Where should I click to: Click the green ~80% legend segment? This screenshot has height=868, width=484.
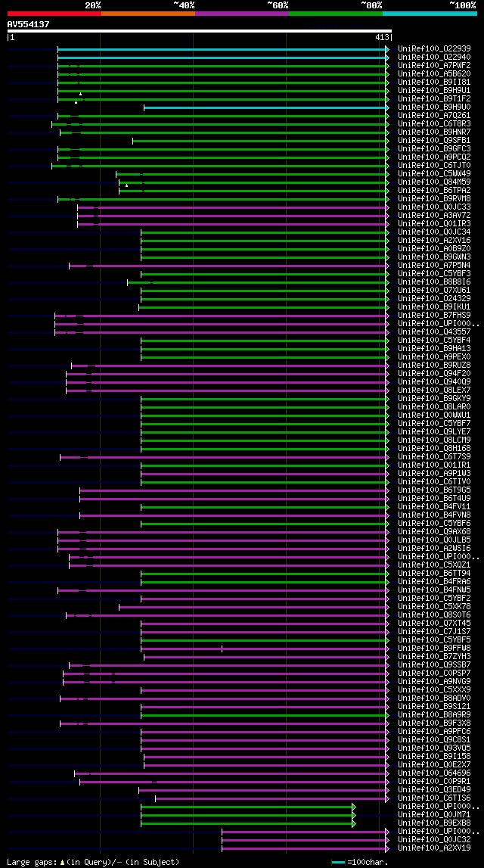click(x=336, y=13)
